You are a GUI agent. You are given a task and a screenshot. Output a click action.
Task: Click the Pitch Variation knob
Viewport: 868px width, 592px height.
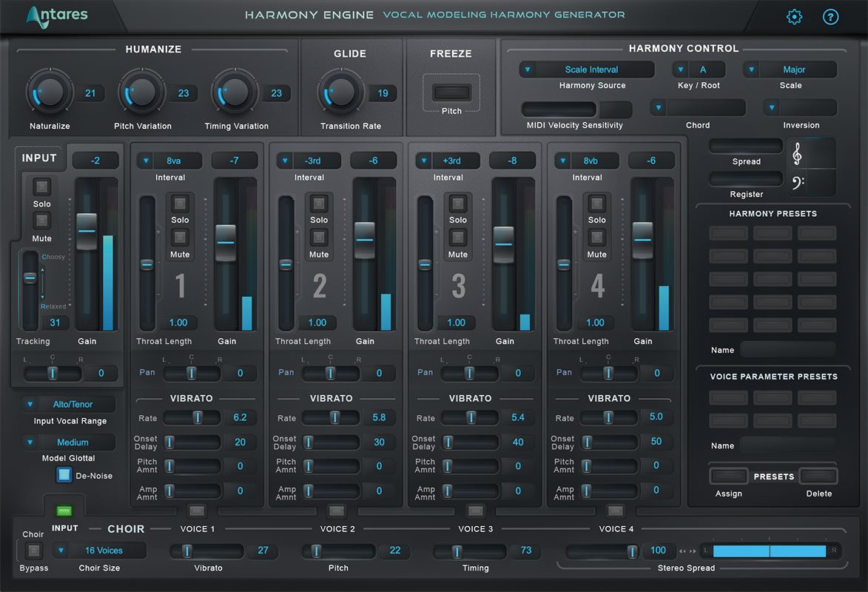coord(142,92)
